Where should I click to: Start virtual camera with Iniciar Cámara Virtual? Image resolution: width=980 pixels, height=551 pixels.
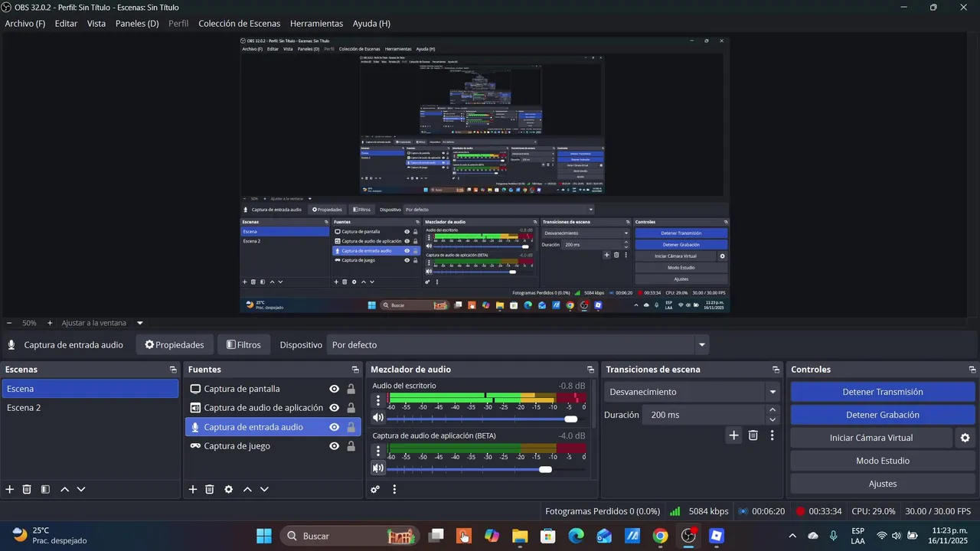coord(871,438)
